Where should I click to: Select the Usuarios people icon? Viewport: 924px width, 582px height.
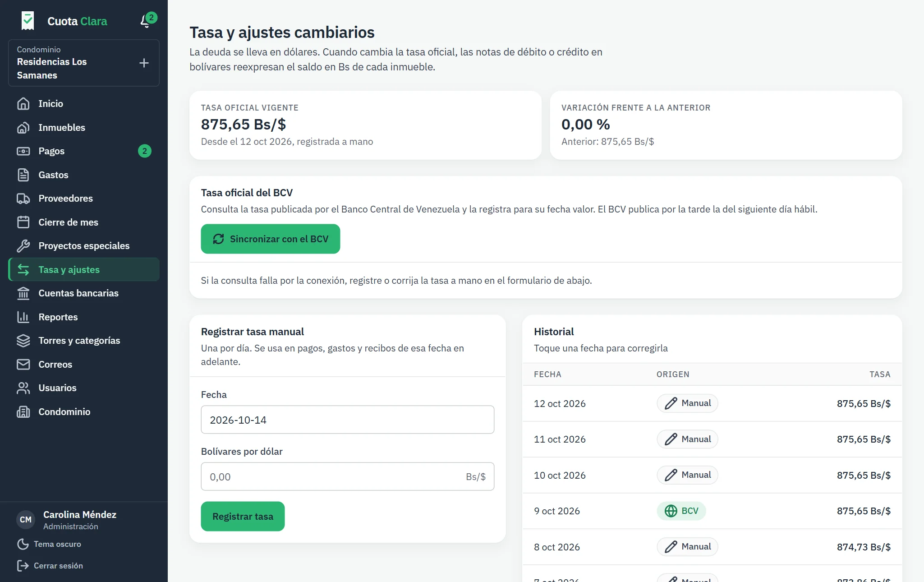[x=23, y=388]
